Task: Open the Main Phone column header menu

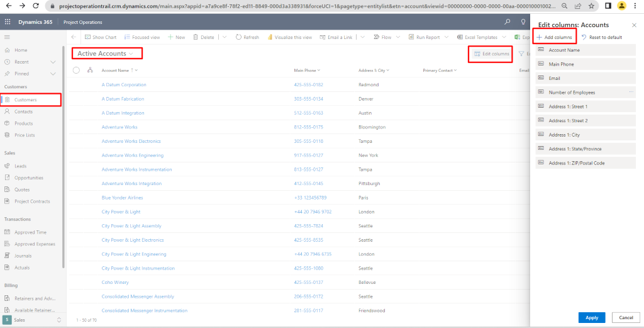Action: click(307, 71)
